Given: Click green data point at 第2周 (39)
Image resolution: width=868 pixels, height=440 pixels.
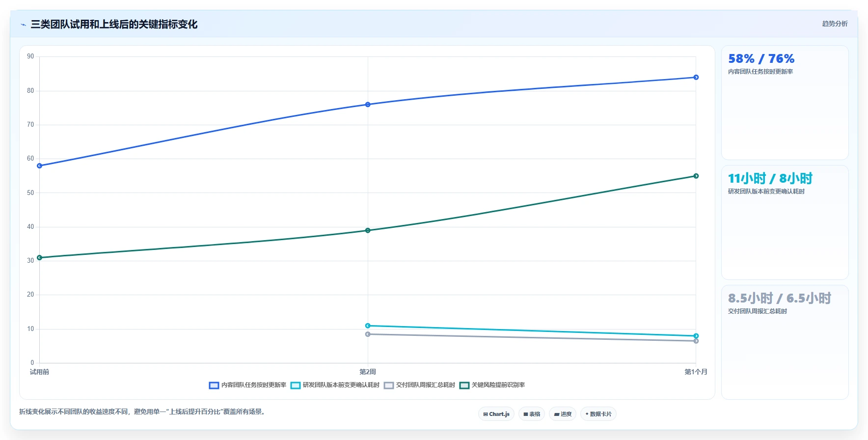Looking at the screenshot, I should pos(368,230).
